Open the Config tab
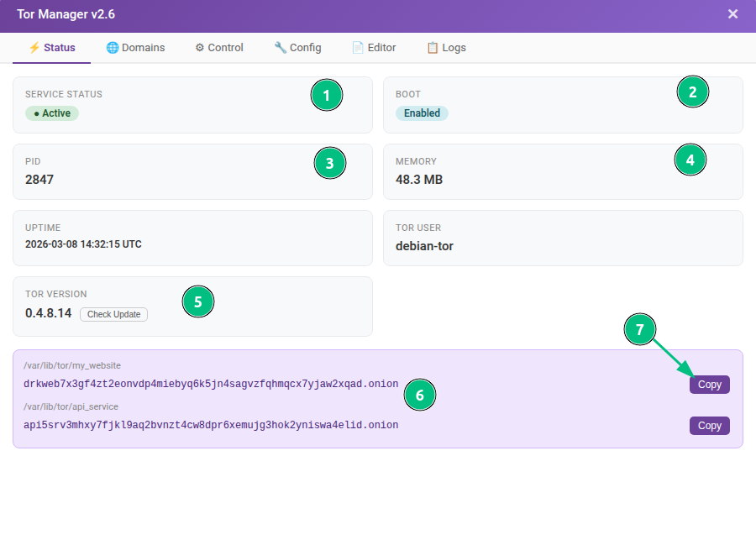This screenshot has width=756, height=545. 297,47
